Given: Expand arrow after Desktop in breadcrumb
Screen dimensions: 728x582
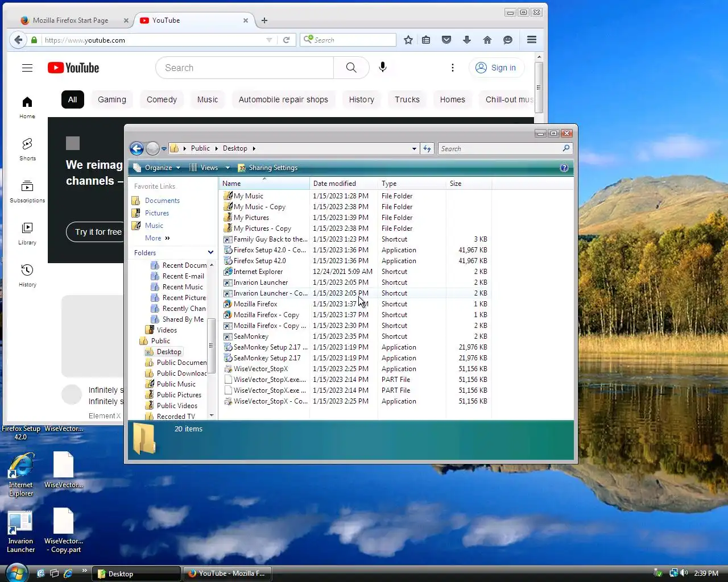Looking at the screenshot, I should 254,148.
